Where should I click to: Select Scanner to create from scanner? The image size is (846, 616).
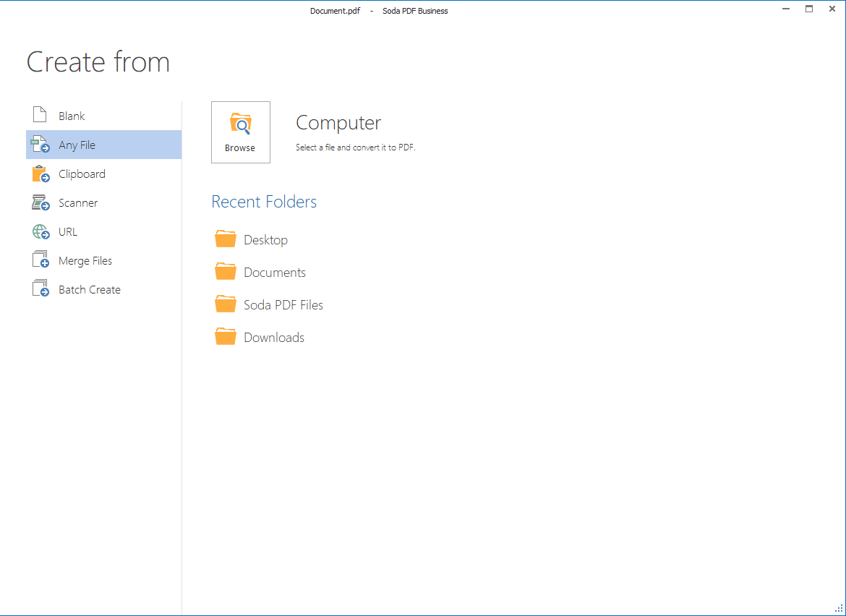coord(78,202)
